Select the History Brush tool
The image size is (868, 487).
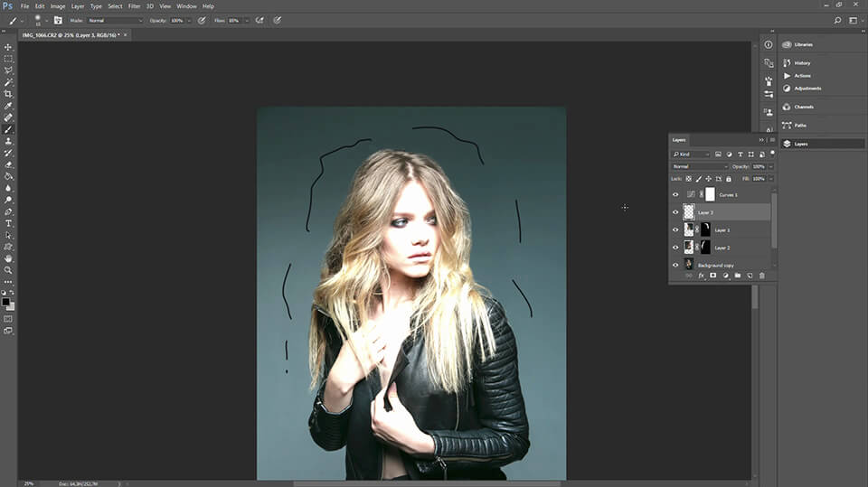pyautogui.click(x=8, y=153)
